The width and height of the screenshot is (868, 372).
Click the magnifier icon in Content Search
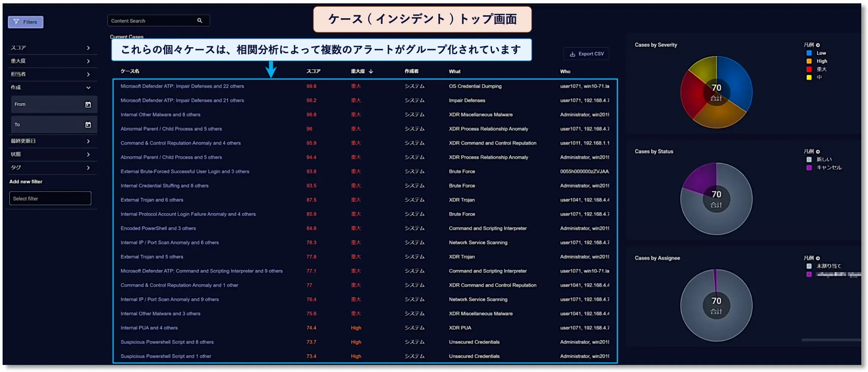[200, 20]
